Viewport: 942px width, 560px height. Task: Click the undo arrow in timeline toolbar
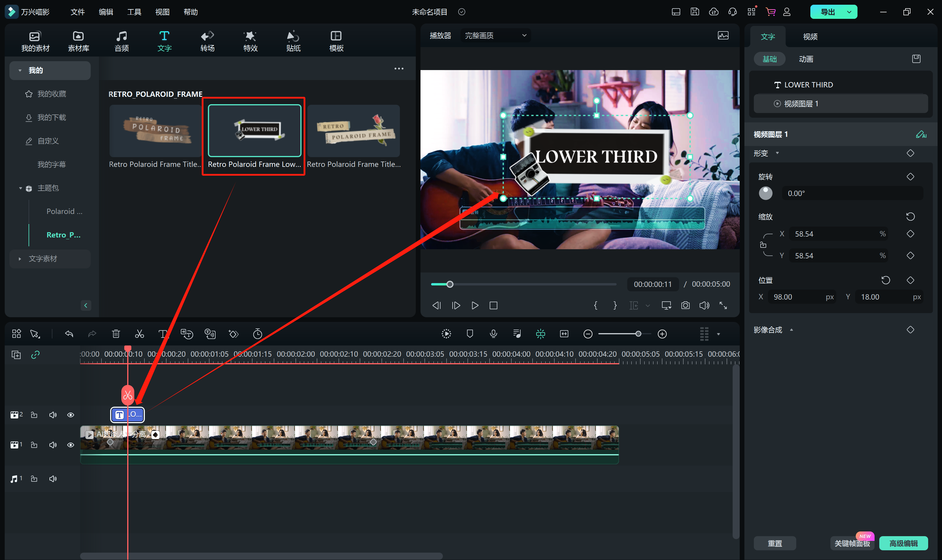pyautogui.click(x=69, y=334)
